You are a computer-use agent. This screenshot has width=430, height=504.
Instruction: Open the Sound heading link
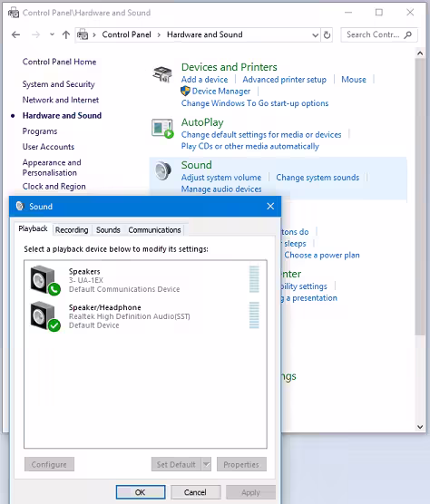pyautogui.click(x=197, y=165)
